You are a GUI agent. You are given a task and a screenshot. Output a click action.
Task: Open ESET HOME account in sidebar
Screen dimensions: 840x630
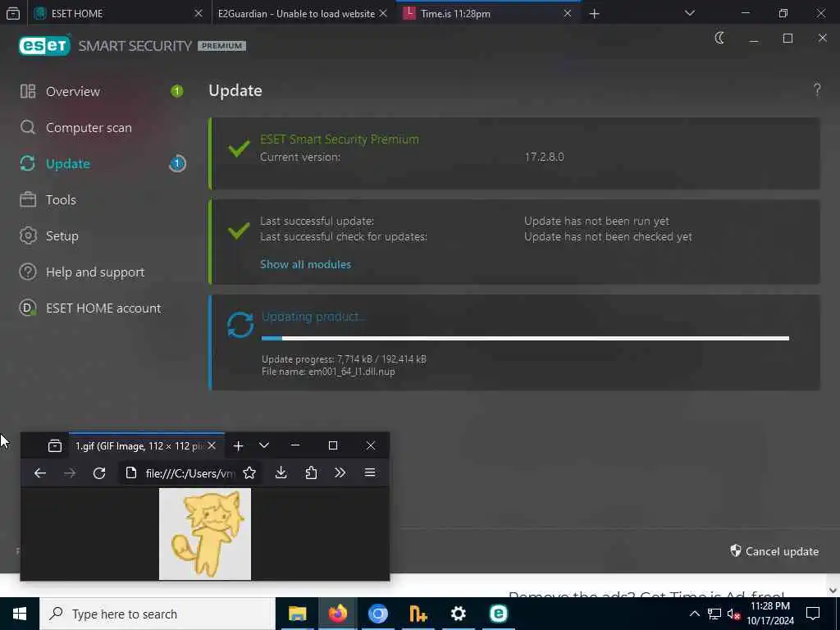[103, 308]
